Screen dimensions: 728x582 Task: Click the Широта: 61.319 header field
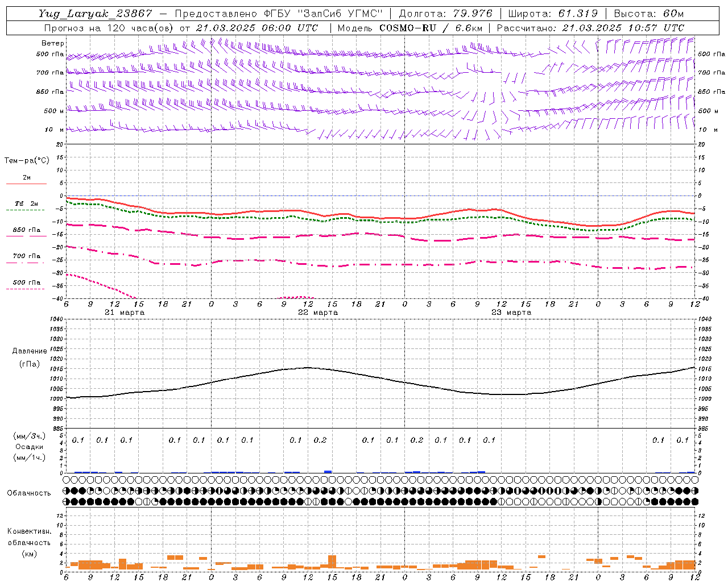(553, 14)
